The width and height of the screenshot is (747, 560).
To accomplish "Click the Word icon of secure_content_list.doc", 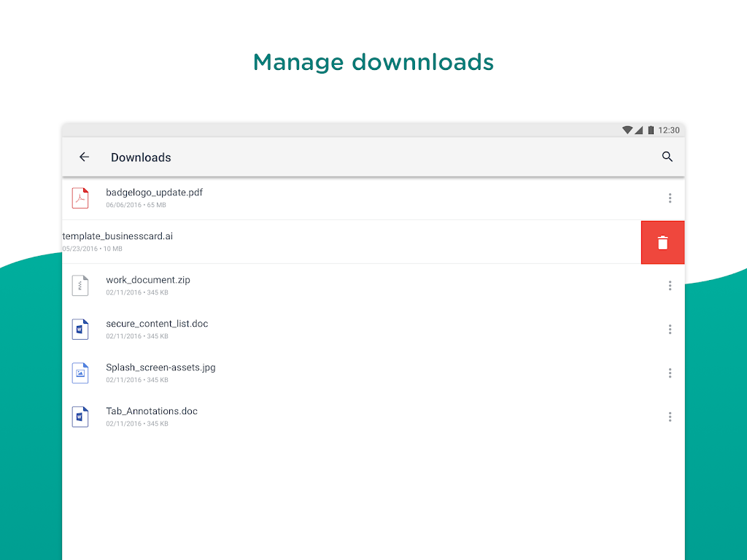I will (80, 330).
